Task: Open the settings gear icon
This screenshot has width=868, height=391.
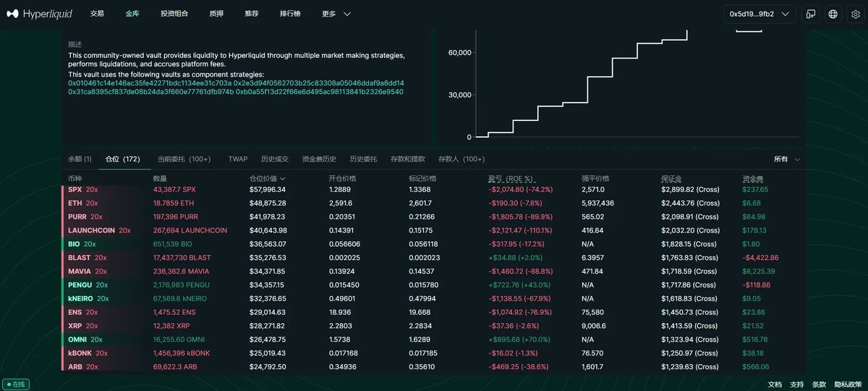Action: pyautogui.click(x=855, y=14)
